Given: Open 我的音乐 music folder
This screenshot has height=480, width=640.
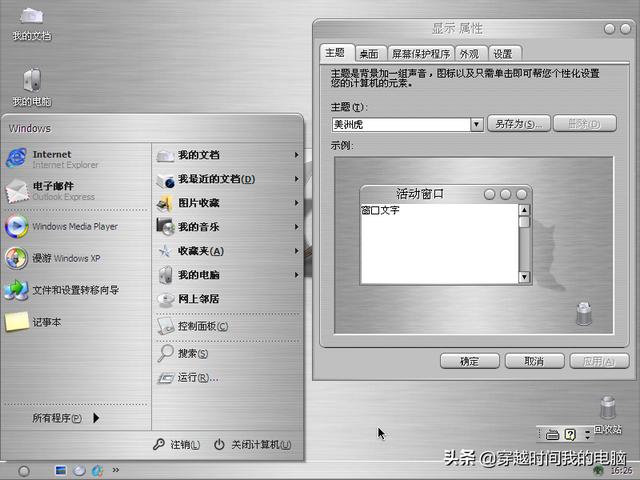Looking at the screenshot, I should (228, 227).
